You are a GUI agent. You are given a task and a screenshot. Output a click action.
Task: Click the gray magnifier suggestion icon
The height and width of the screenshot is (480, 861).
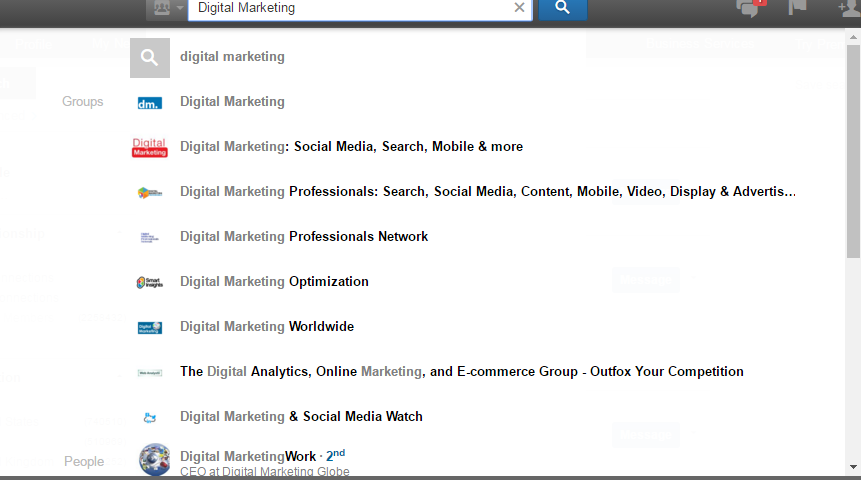click(x=150, y=58)
